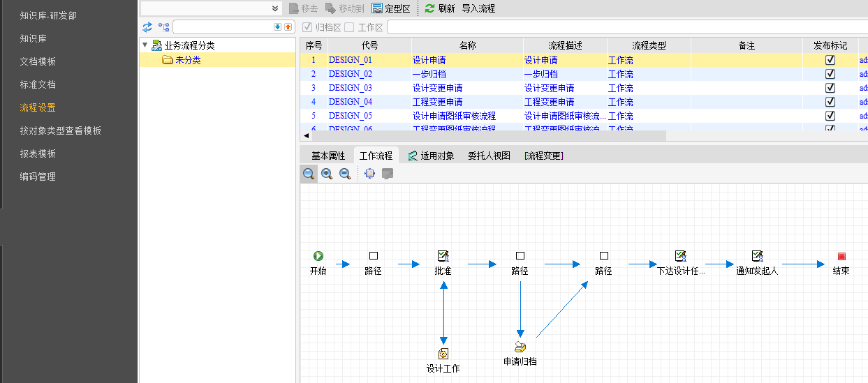Viewport: 868px width, 383px height.
Task: Select the 设计工作 node icon
Action: [x=443, y=354]
